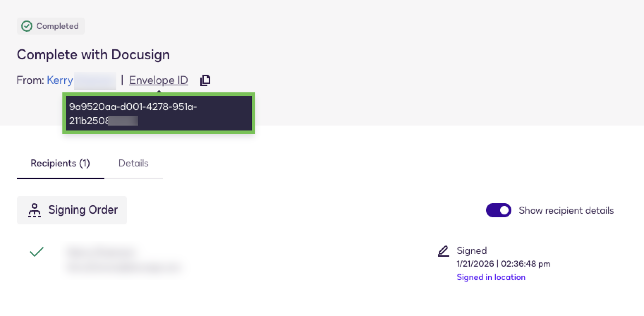Click the blurred recipient name
The width and height of the screenshot is (644, 316).
101,253
